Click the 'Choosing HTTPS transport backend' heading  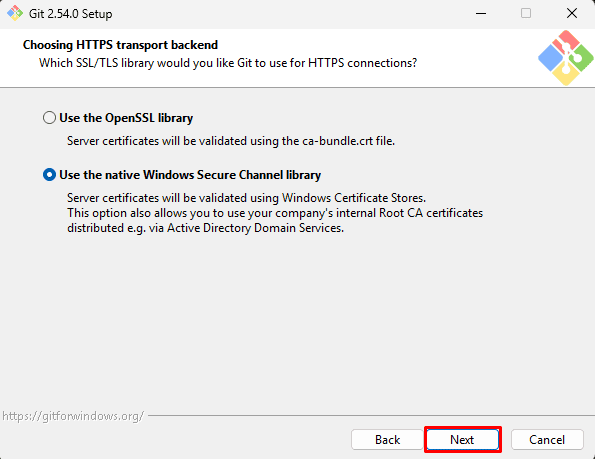pyautogui.click(x=120, y=45)
